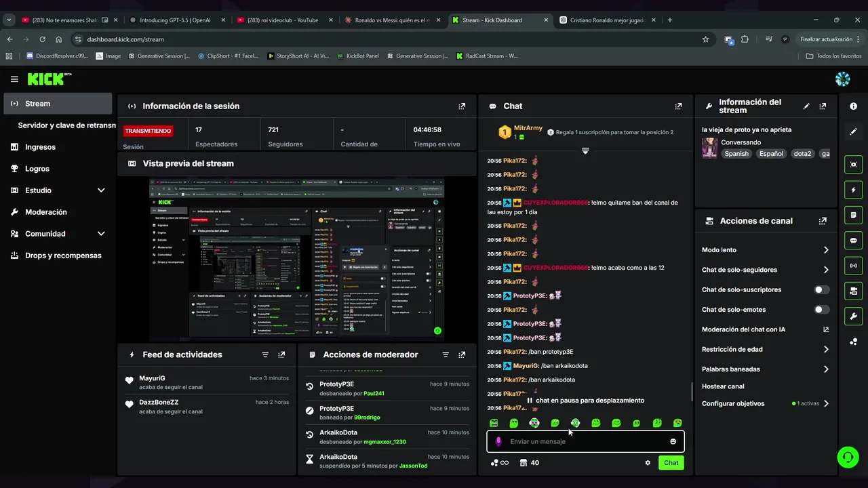Toggle Chat de solo-emotes switch
This screenshot has height=488, width=868.
(x=822, y=310)
